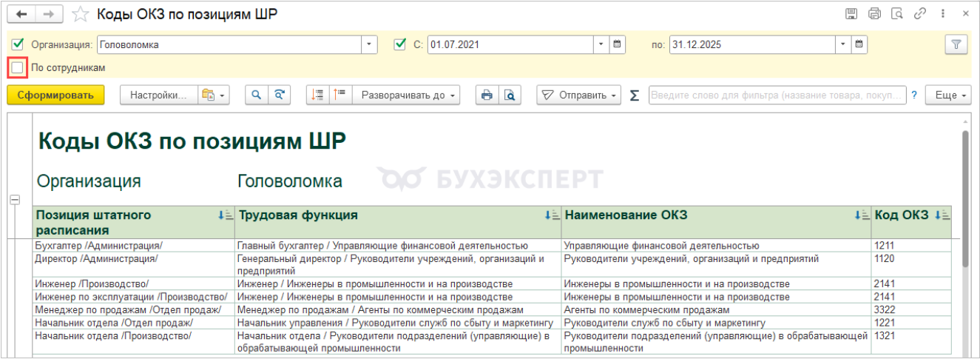Screen dimensions: 980x362
Task: Click into the Организация field Головоломка
Action: pos(229,44)
